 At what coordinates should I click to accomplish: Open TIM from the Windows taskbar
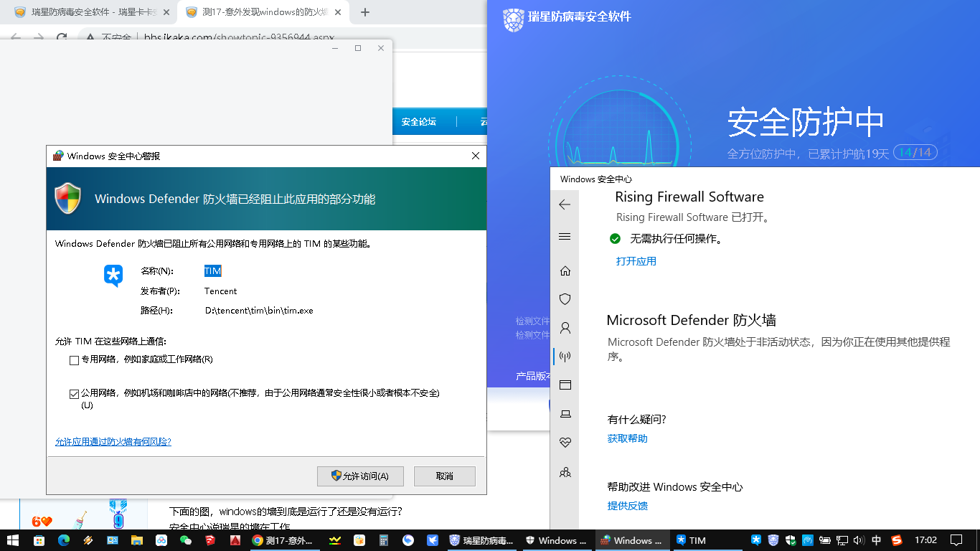[x=692, y=540]
